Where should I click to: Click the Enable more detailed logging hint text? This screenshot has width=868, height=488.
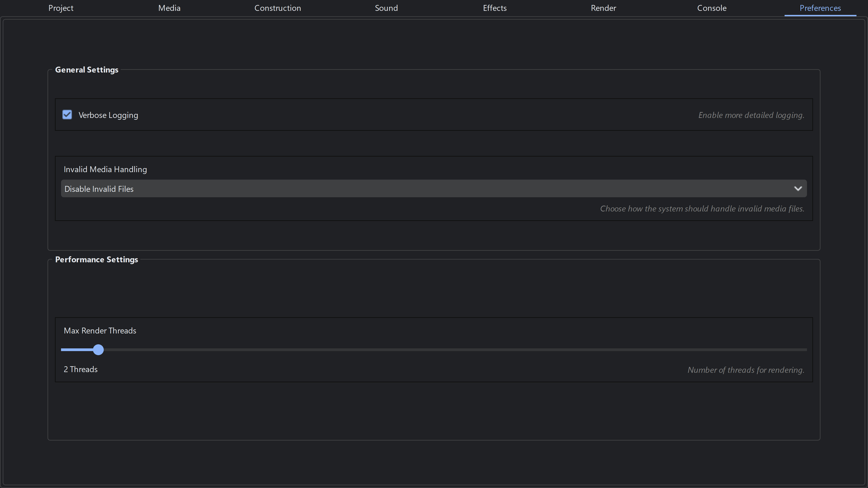tap(751, 115)
